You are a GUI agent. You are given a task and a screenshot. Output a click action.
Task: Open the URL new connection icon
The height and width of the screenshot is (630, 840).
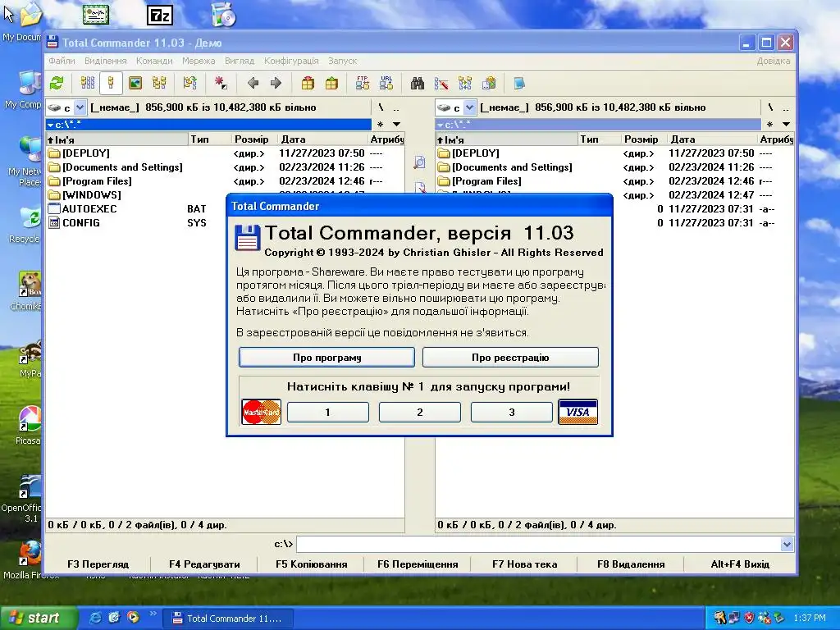(x=386, y=83)
